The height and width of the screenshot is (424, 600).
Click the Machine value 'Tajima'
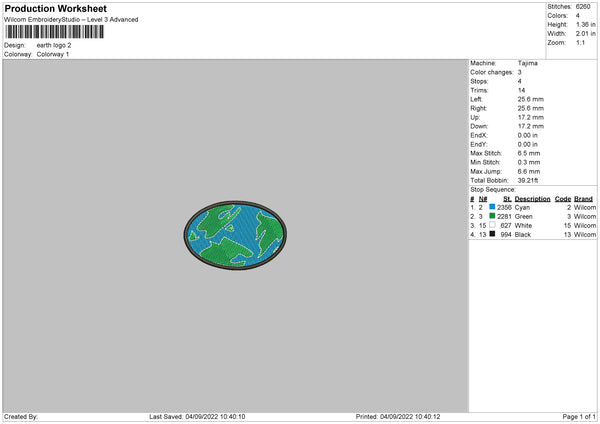click(x=528, y=63)
